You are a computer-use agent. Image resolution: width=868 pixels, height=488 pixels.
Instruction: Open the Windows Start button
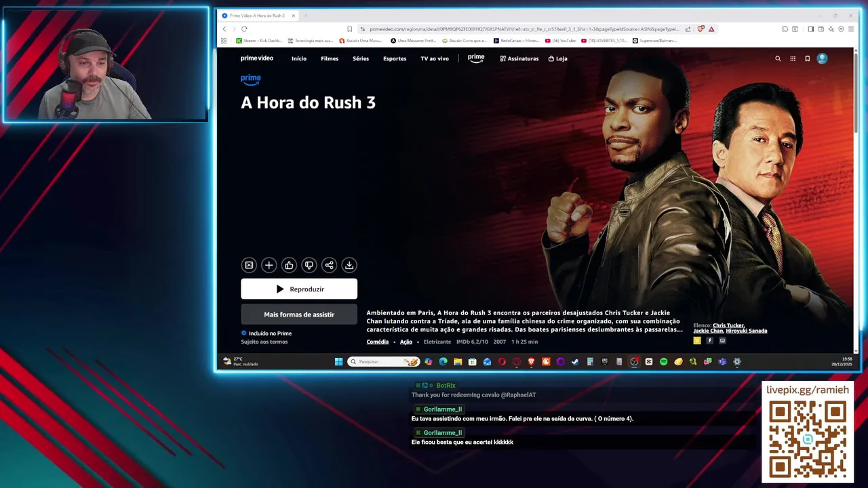[338, 361]
